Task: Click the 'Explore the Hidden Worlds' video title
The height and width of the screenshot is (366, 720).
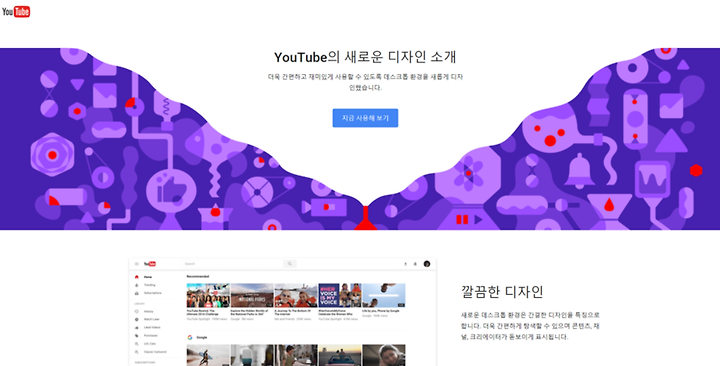Action: click(x=250, y=312)
